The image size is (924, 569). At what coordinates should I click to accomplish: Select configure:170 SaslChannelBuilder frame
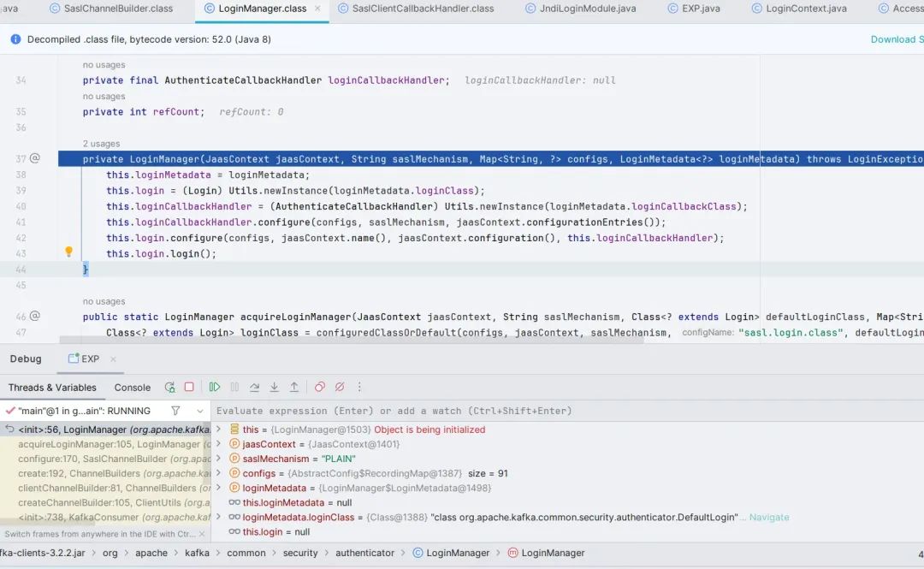pyautogui.click(x=105, y=459)
